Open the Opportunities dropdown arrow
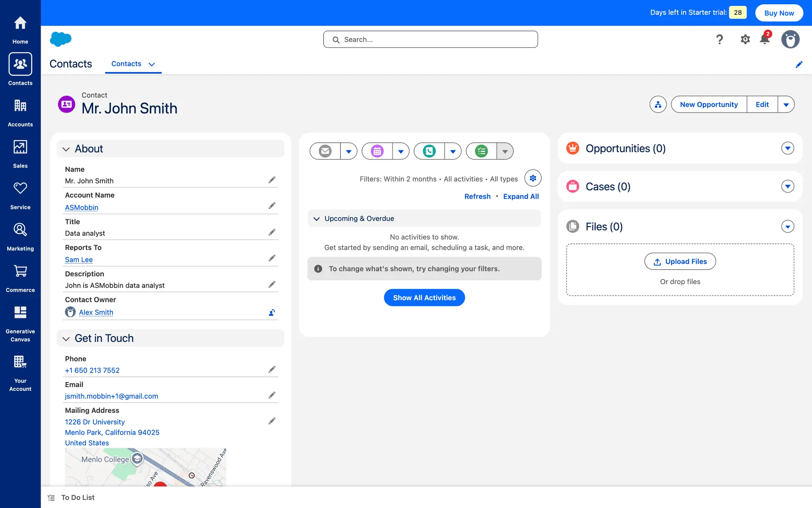Screen dimensions: 812x508 pyautogui.click(x=787, y=149)
